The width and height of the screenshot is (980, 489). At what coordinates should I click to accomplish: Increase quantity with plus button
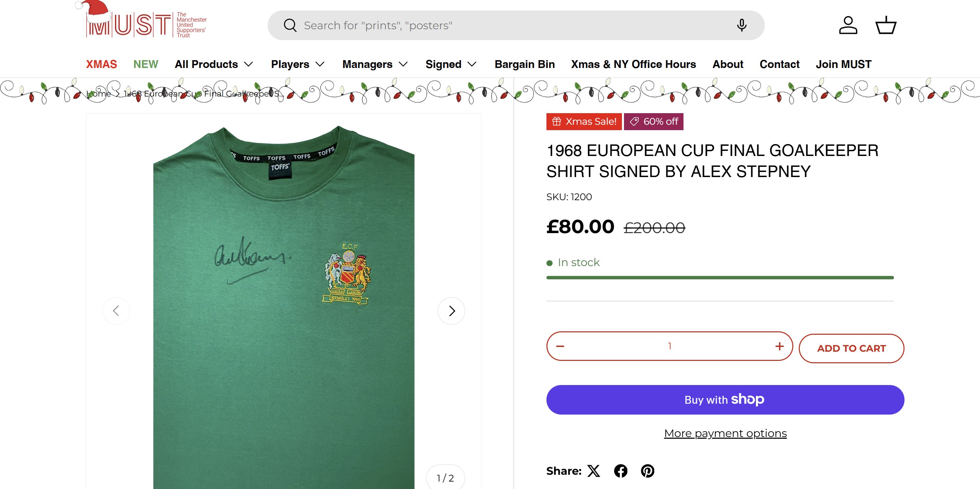click(x=779, y=346)
